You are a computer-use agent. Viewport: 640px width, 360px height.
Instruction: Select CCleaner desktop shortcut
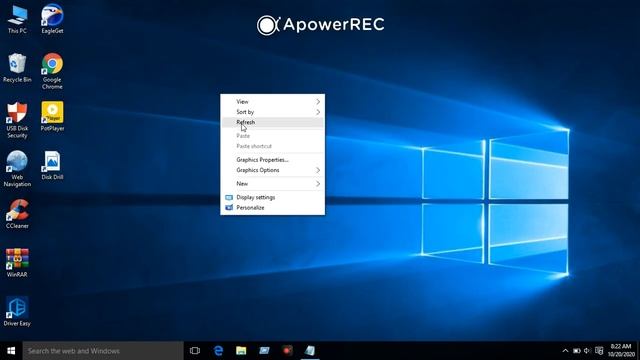(x=17, y=214)
